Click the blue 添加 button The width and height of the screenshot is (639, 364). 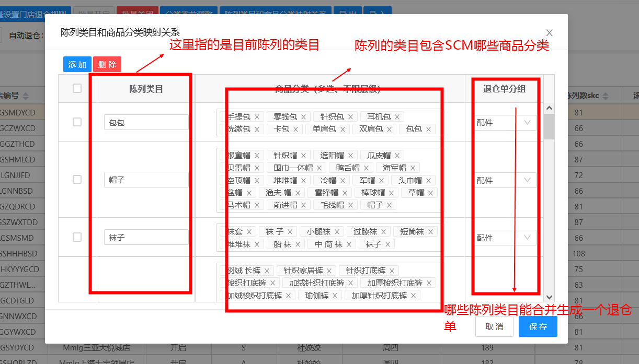point(77,64)
